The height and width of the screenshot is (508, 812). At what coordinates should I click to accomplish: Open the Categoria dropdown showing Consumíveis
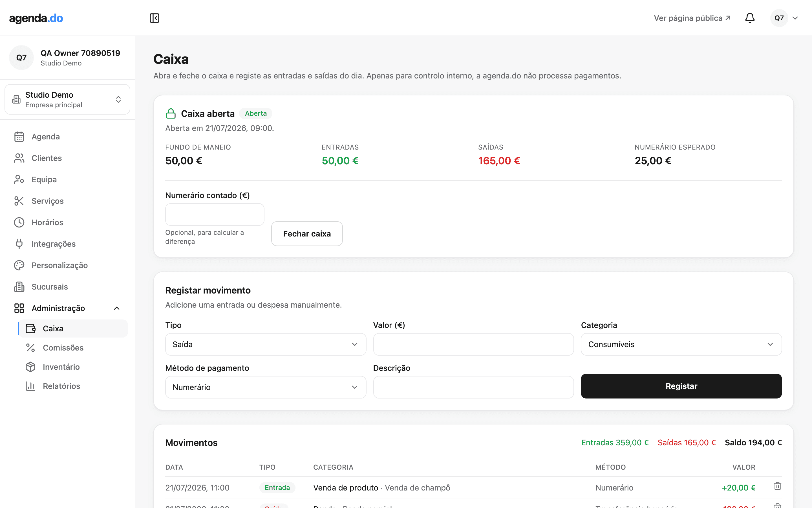tap(681, 344)
